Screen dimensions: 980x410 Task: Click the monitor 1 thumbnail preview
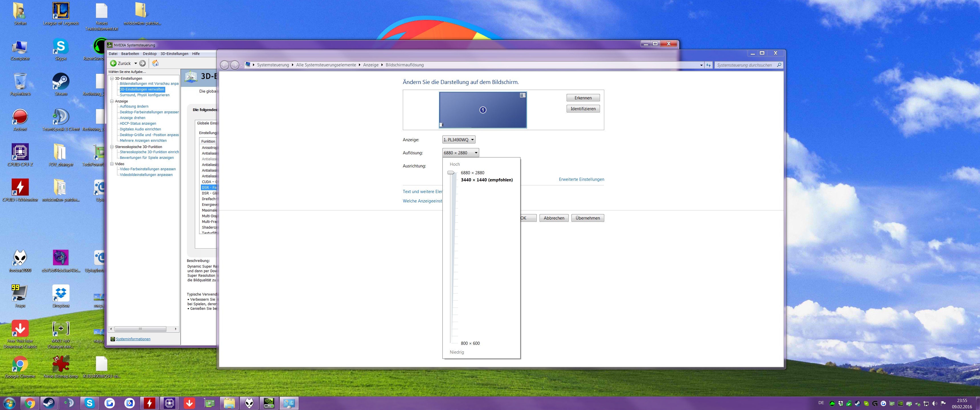click(482, 110)
